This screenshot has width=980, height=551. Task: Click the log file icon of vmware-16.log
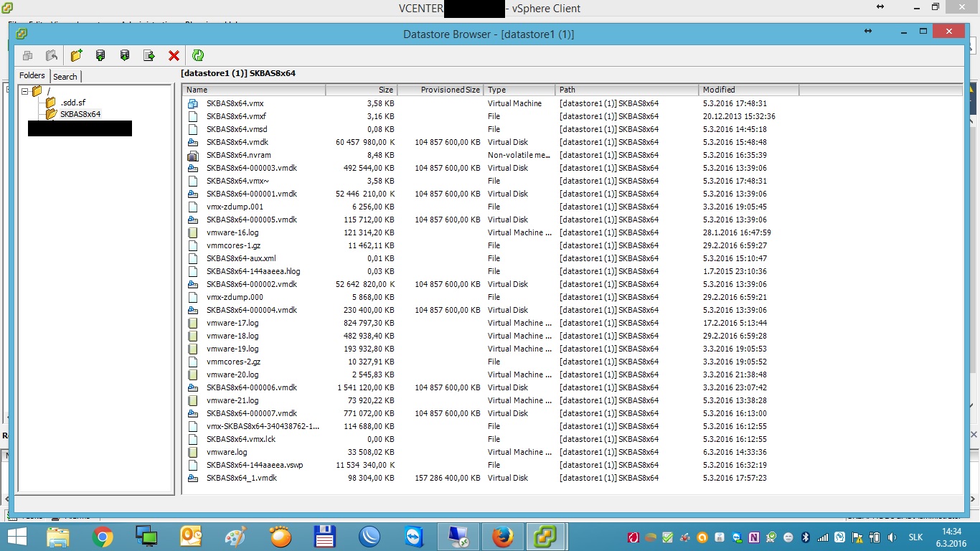point(192,232)
